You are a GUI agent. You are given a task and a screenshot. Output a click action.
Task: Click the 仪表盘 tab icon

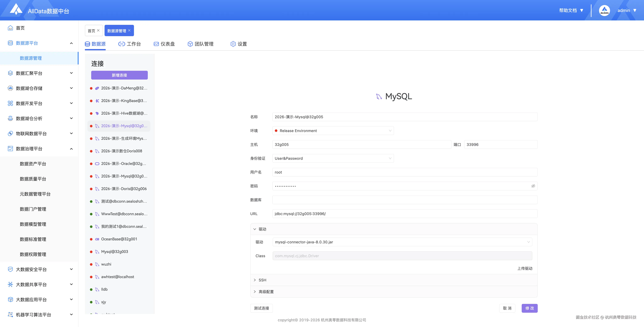pos(156,44)
